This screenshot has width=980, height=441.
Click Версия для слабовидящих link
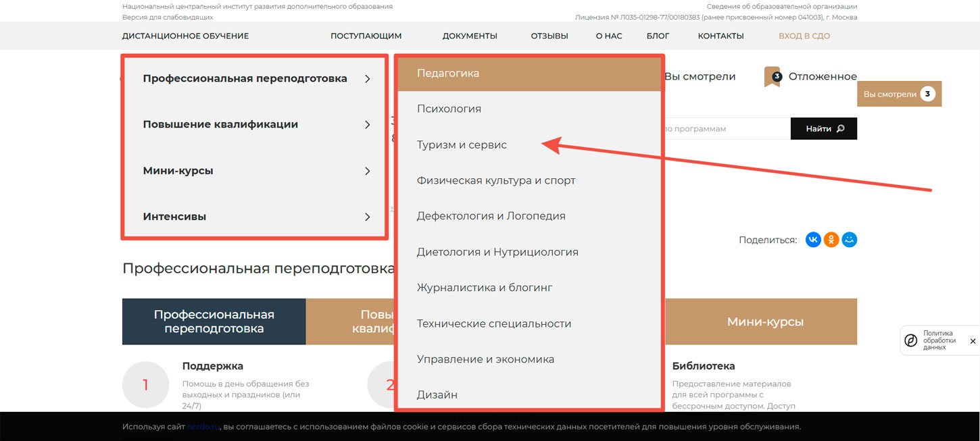pyautogui.click(x=168, y=17)
